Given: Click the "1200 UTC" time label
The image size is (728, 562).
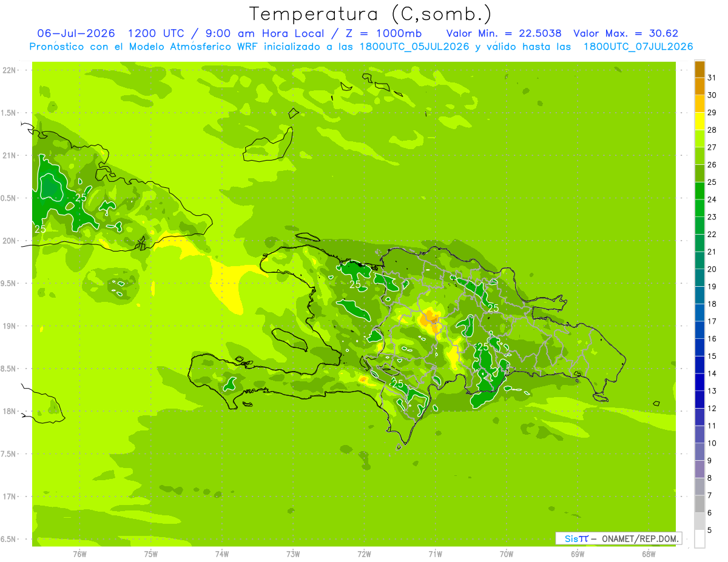Looking at the screenshot, I should click(156, 33).
